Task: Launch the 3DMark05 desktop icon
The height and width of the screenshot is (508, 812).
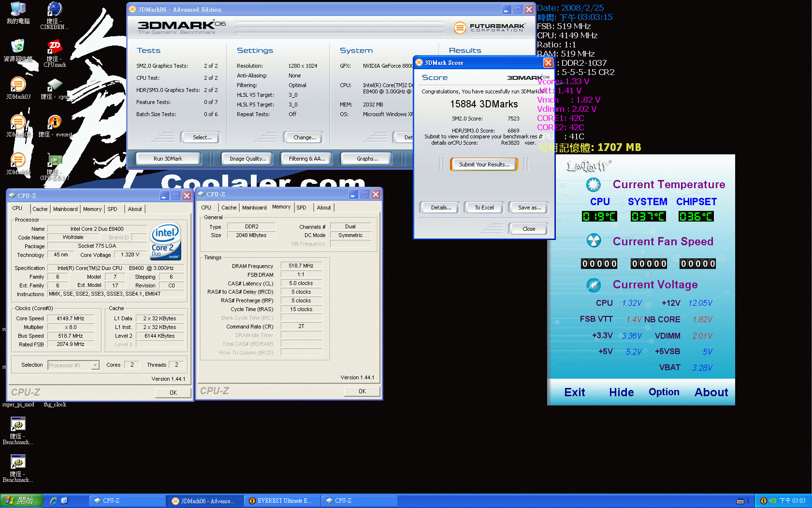Action: [x=18, y=126]
